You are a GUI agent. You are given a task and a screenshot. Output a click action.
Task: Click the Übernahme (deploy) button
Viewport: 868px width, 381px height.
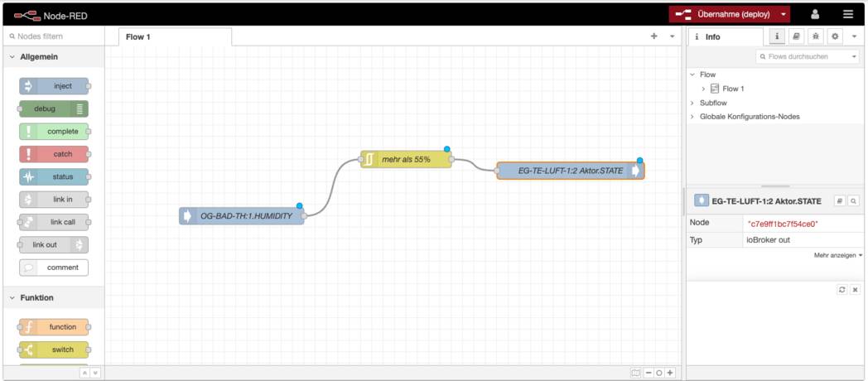[x=722, y=14]
